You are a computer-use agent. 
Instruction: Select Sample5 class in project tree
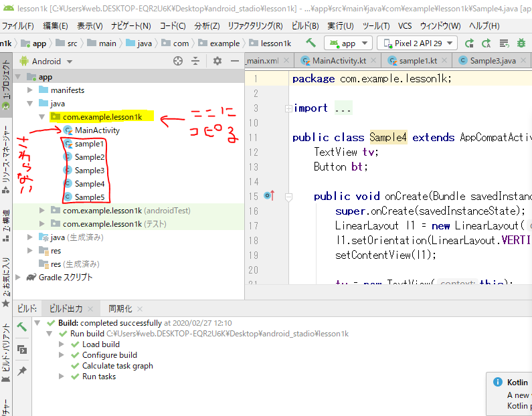point(84,197)
